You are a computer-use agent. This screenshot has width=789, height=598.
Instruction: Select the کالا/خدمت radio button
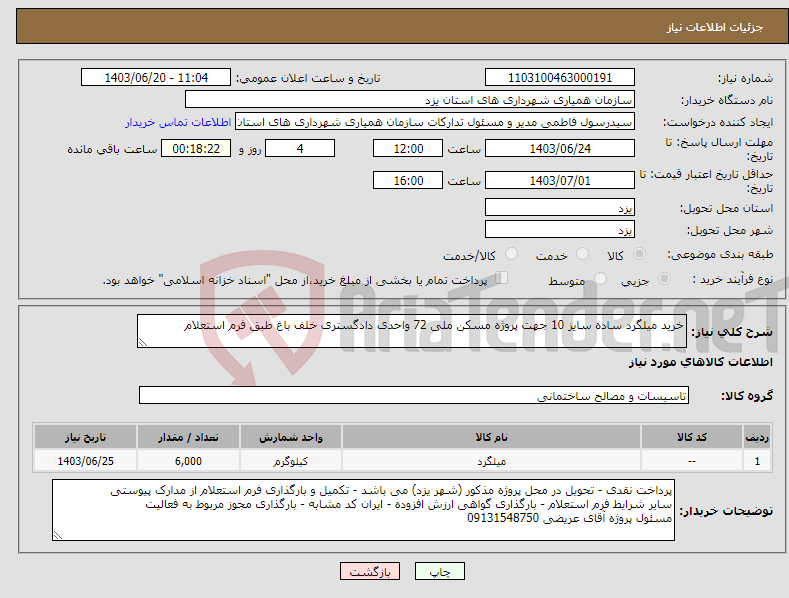click(511, 254)
